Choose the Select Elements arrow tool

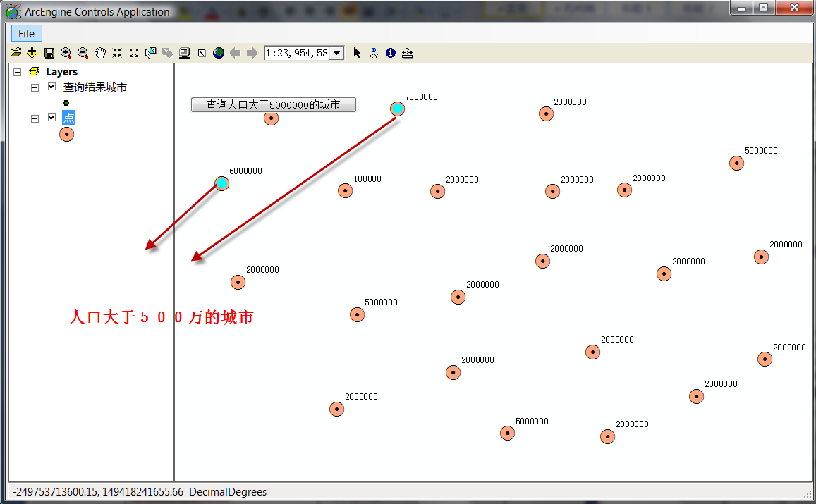click(x=357, y=53)
